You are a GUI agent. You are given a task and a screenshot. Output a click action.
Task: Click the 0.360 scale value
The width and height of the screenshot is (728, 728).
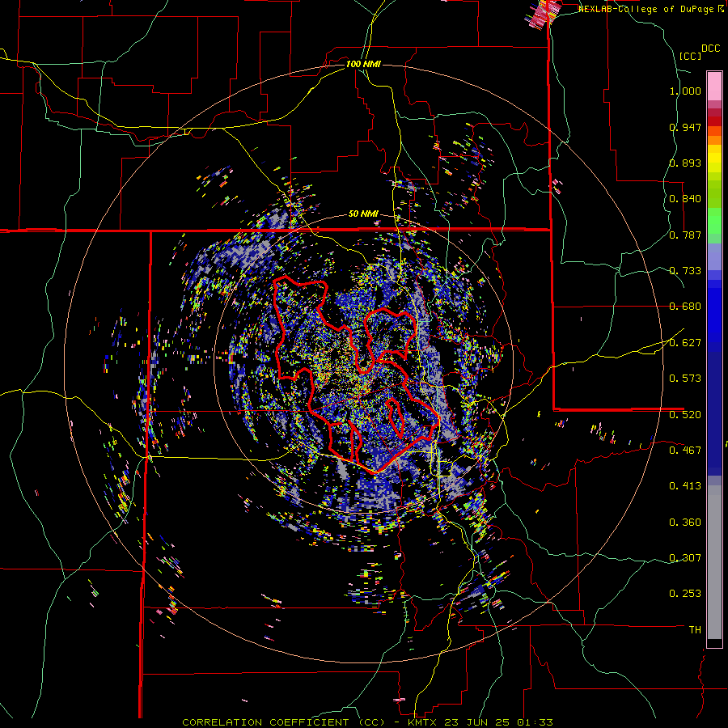(x=685, y=523)
